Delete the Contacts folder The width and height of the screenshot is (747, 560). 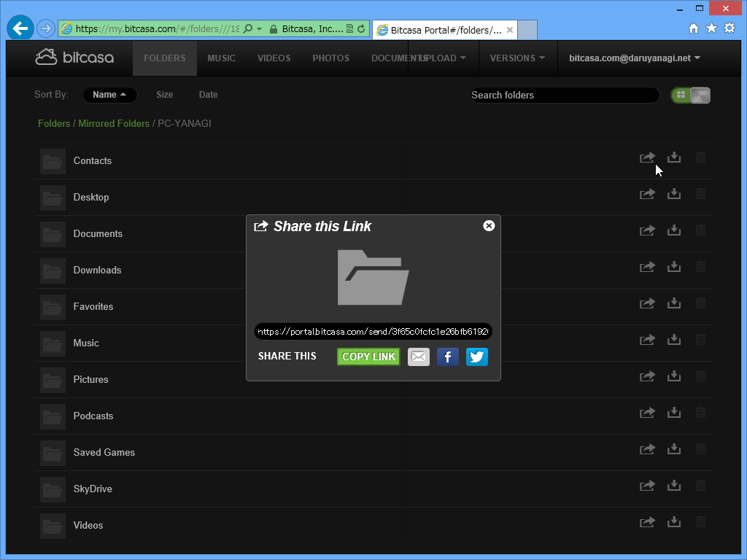pyautogui.click(x=700, y=157)
